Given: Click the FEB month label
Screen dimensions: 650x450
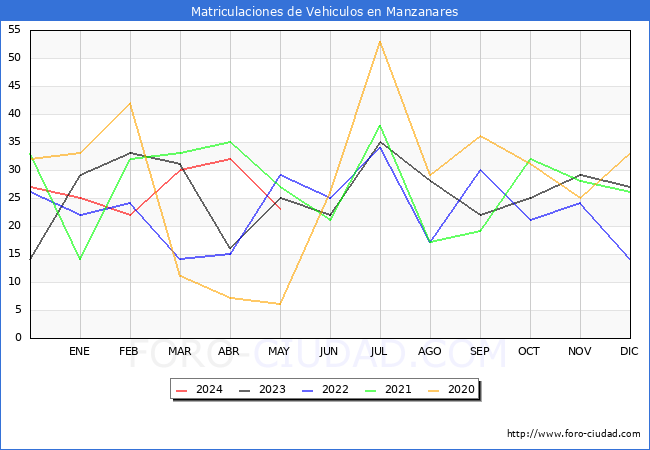Looking at the screenshot, I should [129, 351].
